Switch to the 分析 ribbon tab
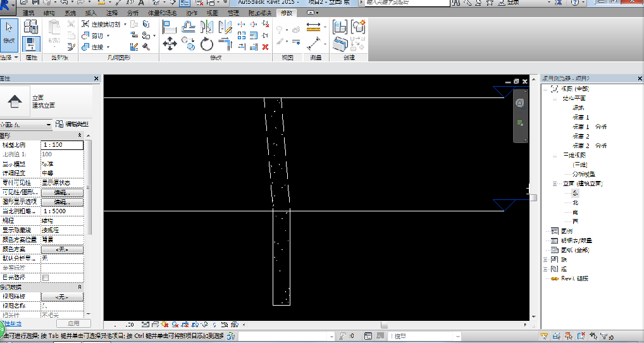Image resolution: width=644 pixels, height=343 pixels. coord(133,13)
